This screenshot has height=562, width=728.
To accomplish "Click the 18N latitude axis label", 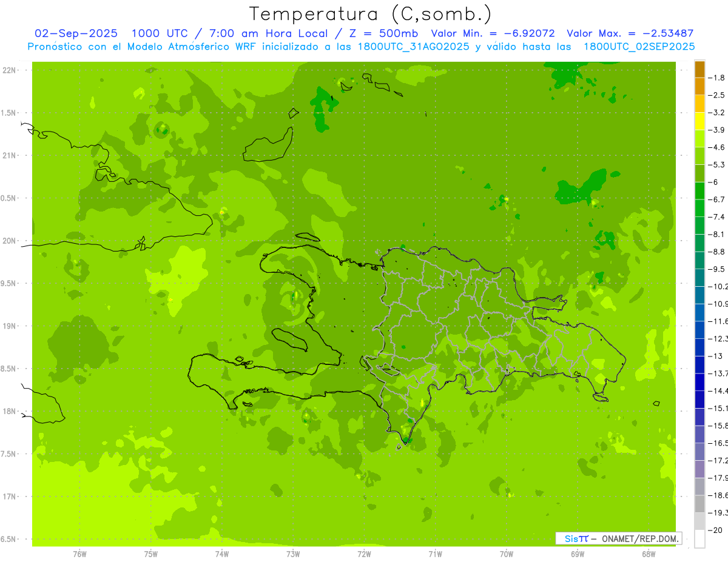I will (x=10, y=412).
